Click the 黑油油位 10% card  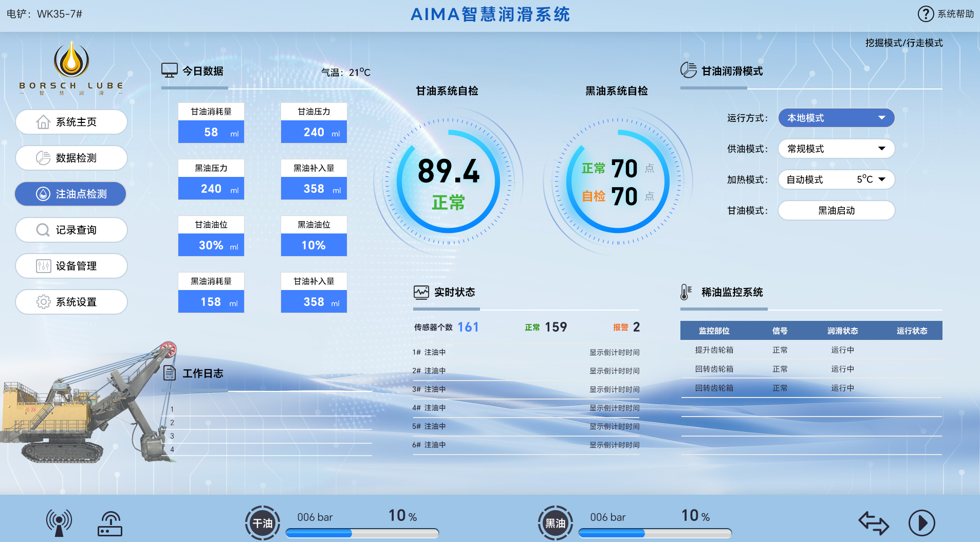(314, 236)
